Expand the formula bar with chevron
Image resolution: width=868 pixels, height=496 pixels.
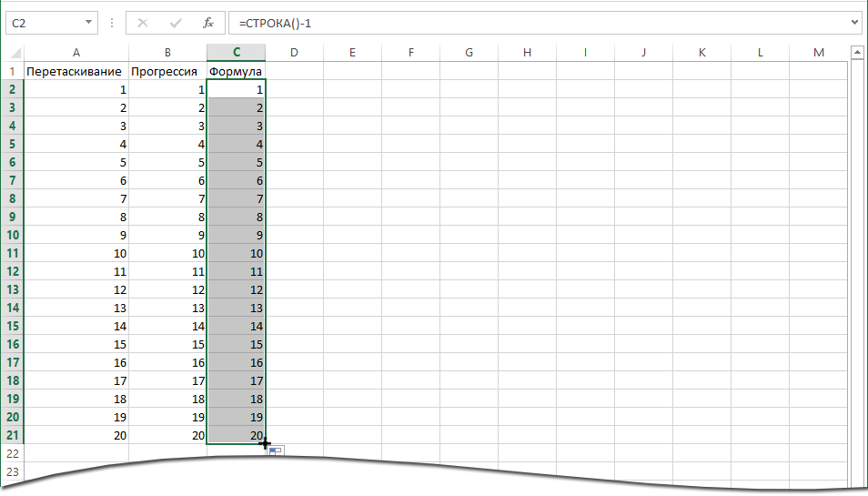853,22
